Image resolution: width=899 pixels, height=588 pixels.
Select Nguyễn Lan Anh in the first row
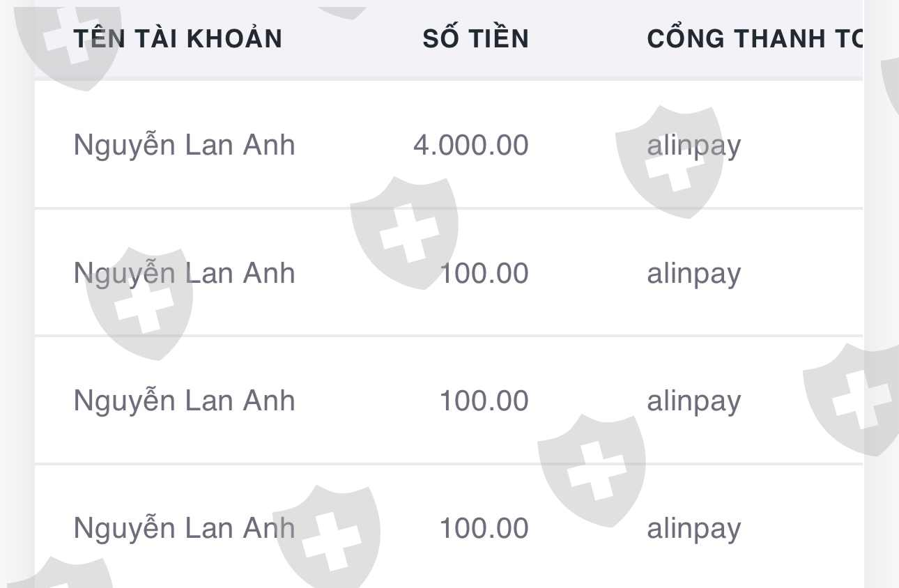pyautogui.click(x=184, y=146)
